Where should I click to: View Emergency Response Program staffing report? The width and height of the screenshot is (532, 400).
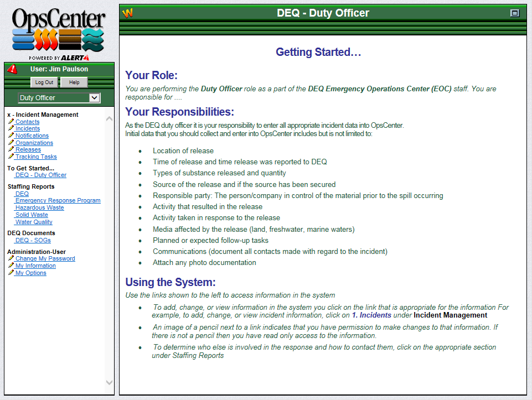pyautogui.click(x=58, y=201)
